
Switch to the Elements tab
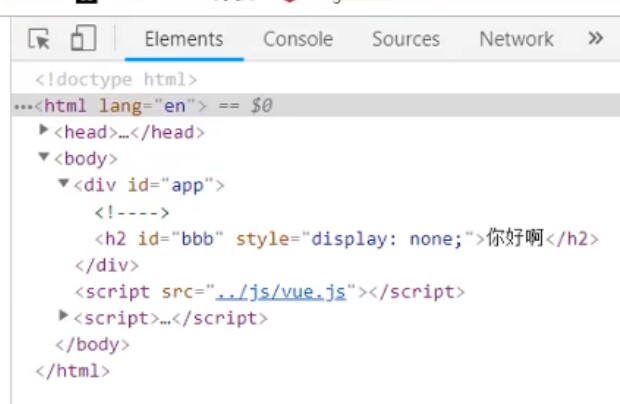pos(184,39)
